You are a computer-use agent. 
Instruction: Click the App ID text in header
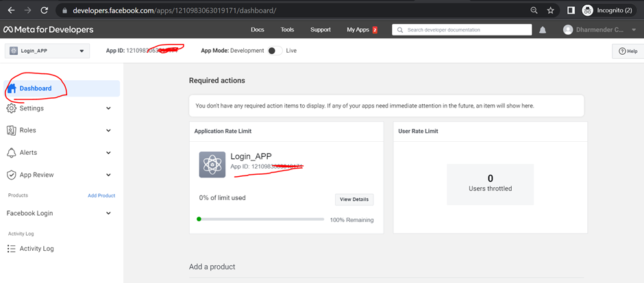pos(142,51)
